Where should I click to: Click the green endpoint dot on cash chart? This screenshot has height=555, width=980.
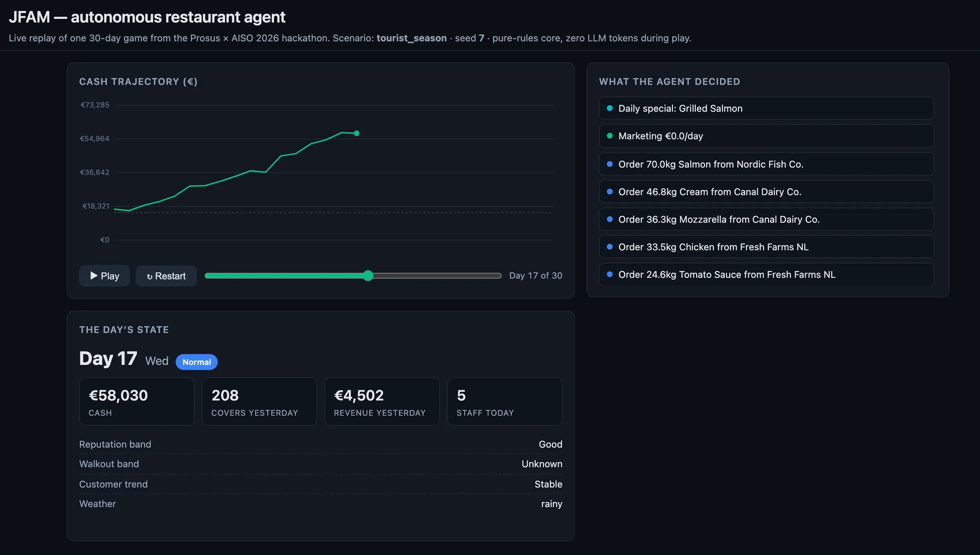356,133
